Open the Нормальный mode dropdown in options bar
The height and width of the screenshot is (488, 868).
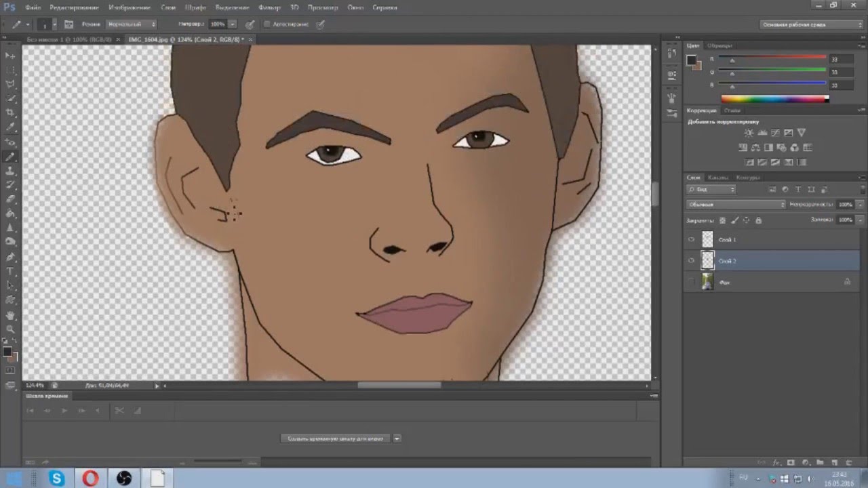[x=132, y=24]
